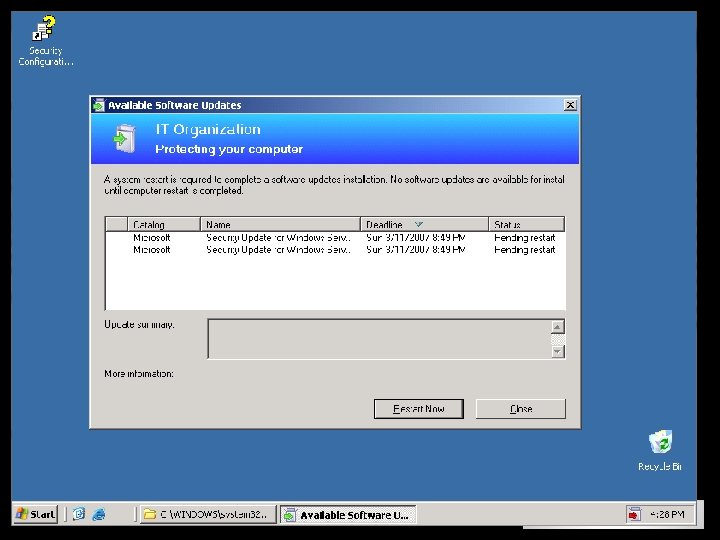
Task: Sort by the Deadline column header
Action: pos(424,225)
